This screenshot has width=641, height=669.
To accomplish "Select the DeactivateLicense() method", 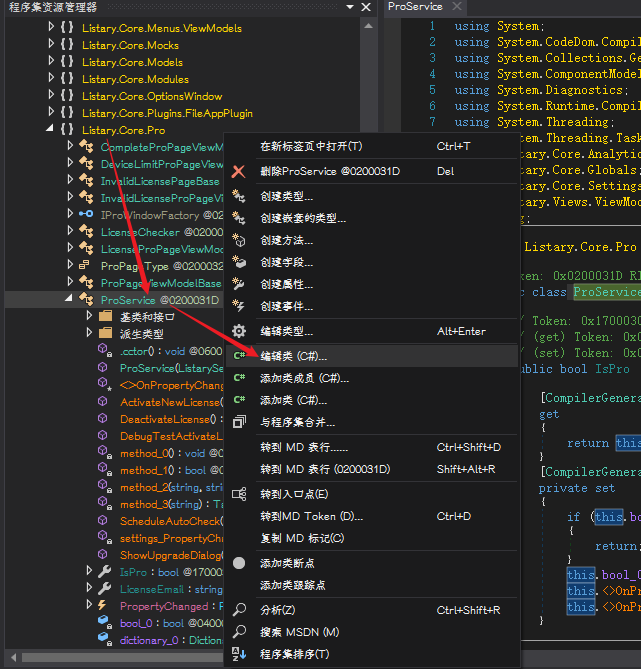I will tap(172, 419).
